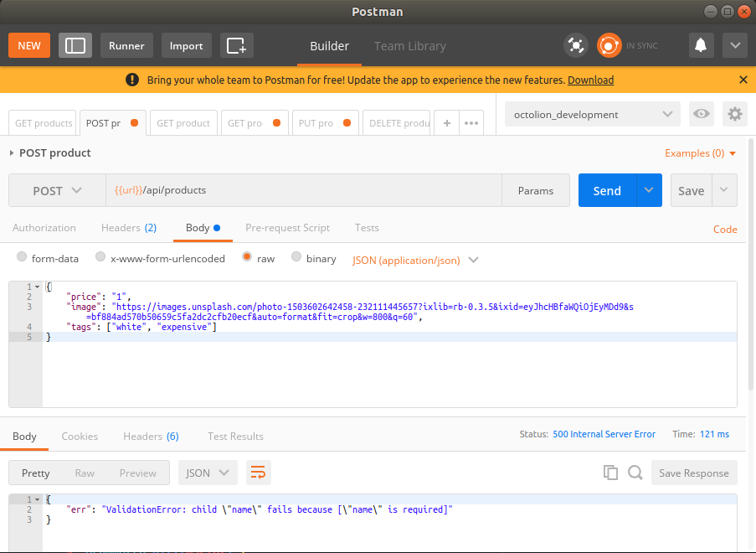The height and width of the screenshot is (553, 756).
Task: Open Pre-request Script tab
Action: (x=287, y=228)
